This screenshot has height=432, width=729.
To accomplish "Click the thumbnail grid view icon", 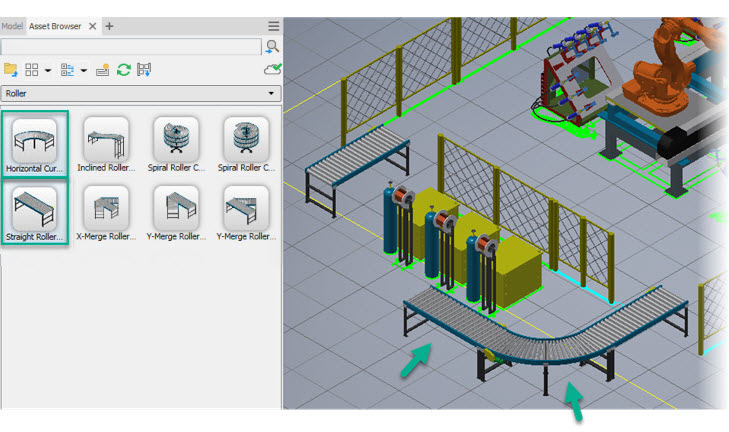I will 32,70.
